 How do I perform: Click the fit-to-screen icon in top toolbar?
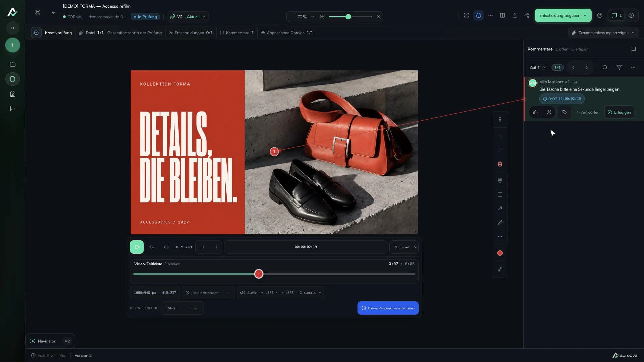coord(466,15)
